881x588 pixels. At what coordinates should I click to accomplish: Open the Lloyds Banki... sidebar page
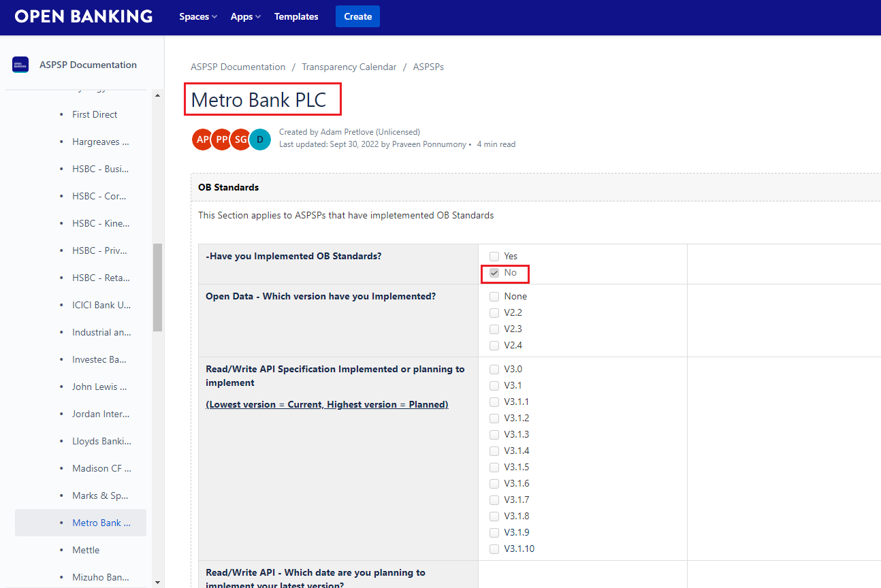click(102, 441)
